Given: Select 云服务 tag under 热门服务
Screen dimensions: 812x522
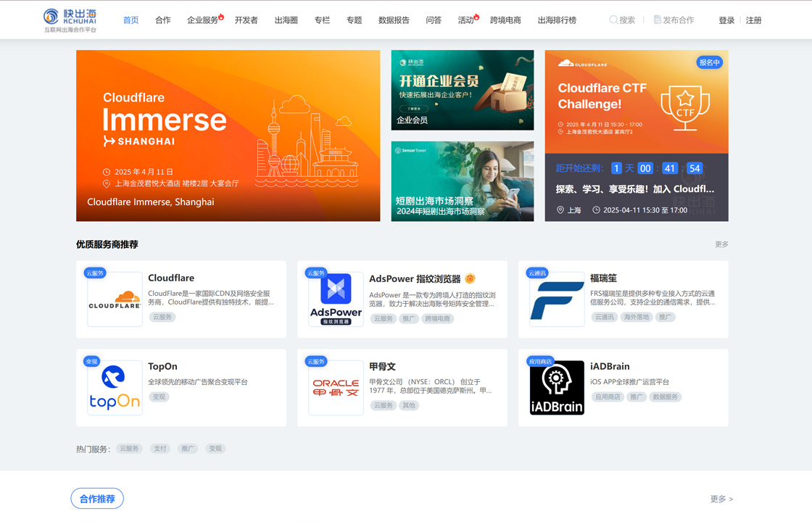Looking at the screenshot, I should tap(129, 449).
